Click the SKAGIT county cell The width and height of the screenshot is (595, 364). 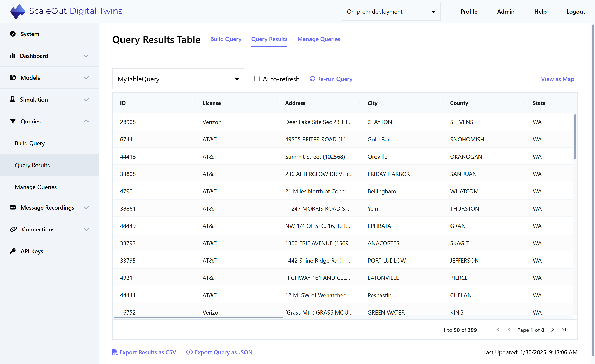[459, 243]
